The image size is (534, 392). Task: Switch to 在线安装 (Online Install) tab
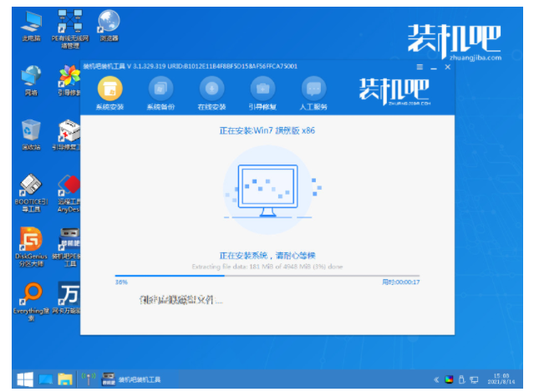(211, 87)
